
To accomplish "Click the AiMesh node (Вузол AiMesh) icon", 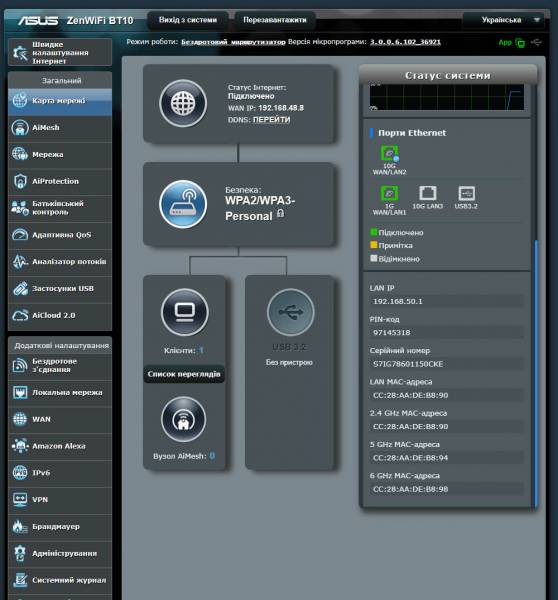I will pos(184,419).
